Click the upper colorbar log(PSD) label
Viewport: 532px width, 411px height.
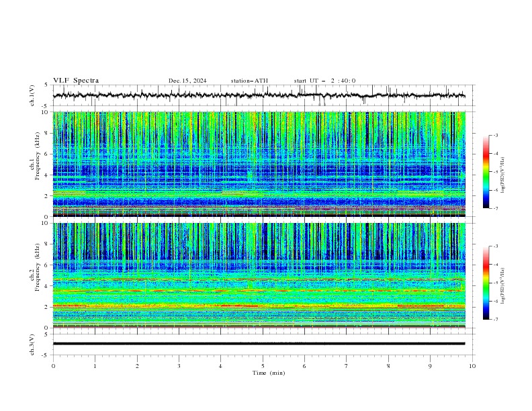pyautogui.click(x=502, y=175)
